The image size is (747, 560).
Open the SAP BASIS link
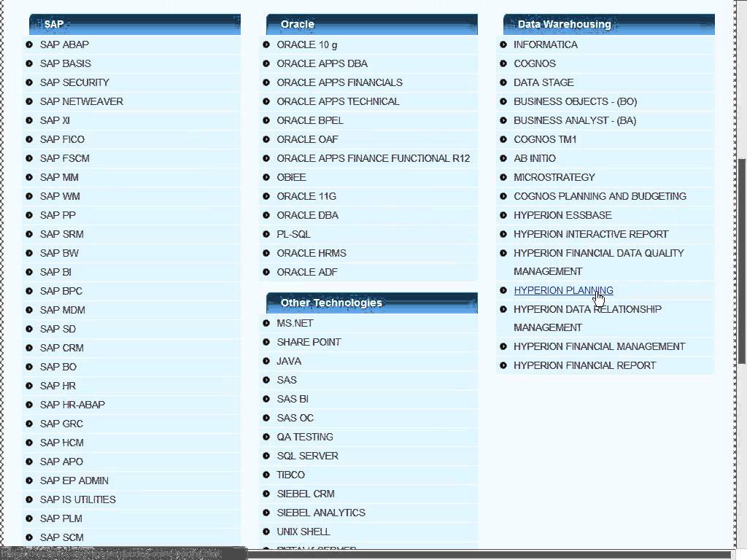pyautogui.click(x=65, y=64)
